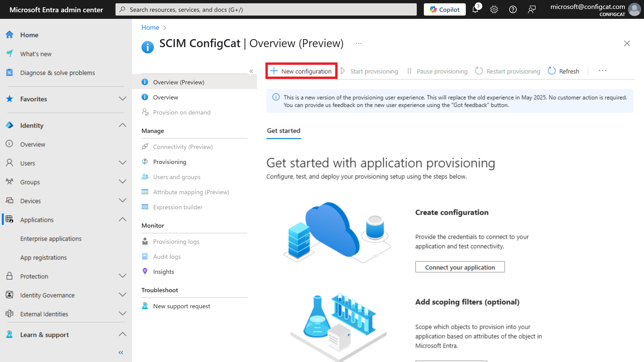Click the What's new megaphone icon

coord(9,53)
